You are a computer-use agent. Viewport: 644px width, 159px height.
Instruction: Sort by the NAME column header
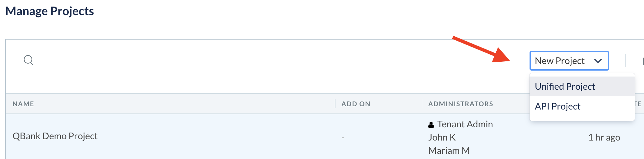point(23,104)
